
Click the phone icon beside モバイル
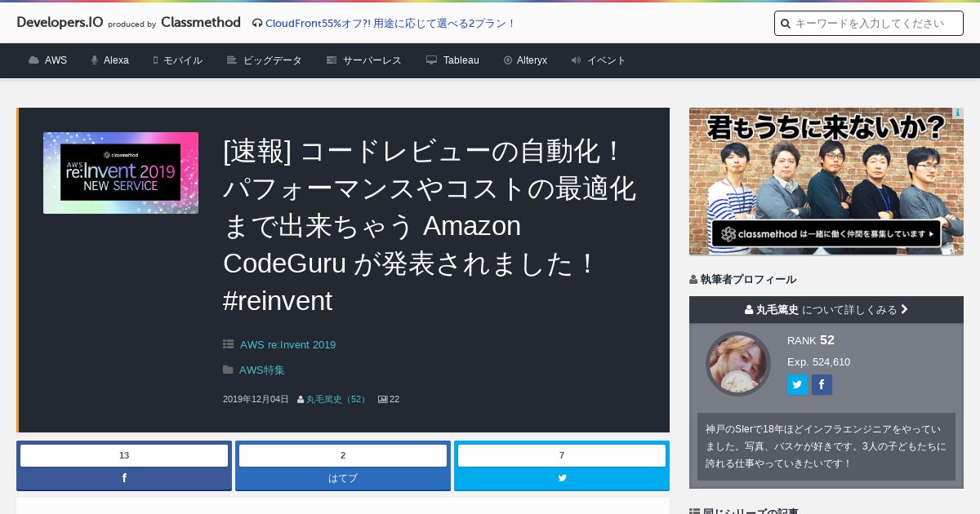click(155, 60)
